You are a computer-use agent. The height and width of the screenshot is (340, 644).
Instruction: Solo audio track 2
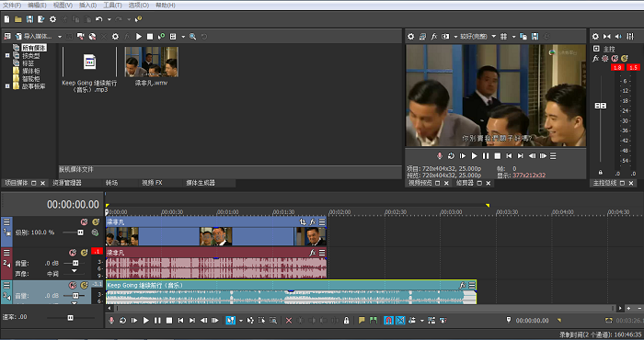coord(85,253)
